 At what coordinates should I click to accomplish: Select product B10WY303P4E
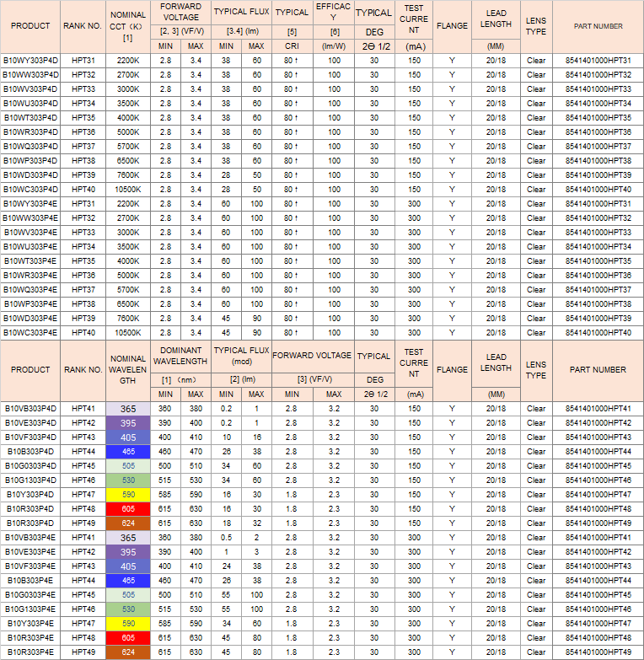30,204
